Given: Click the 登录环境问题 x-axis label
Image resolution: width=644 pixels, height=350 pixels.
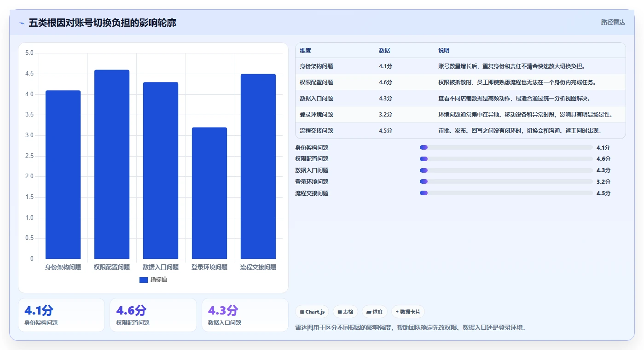Looking at the screenshot, I should pos(209,267).
